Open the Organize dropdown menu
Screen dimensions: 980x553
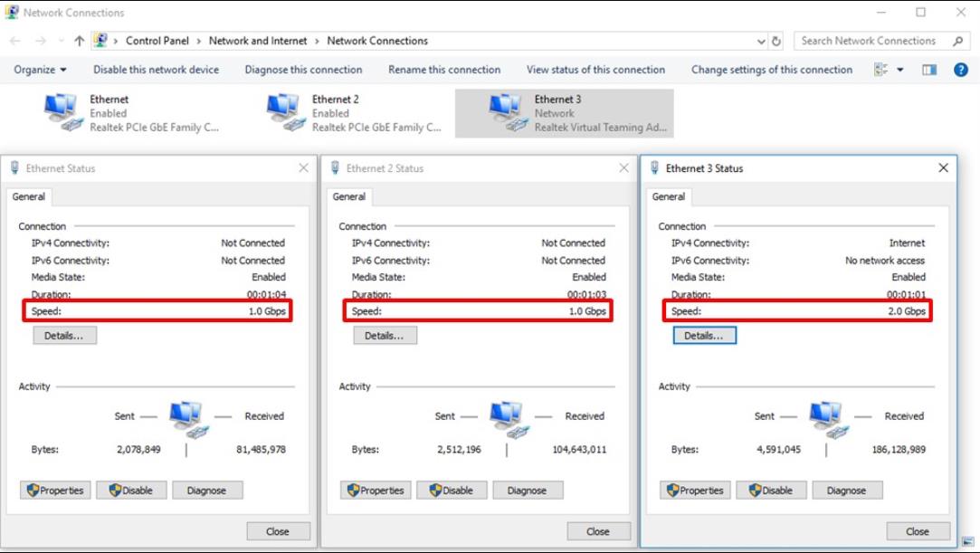[40, 70]
